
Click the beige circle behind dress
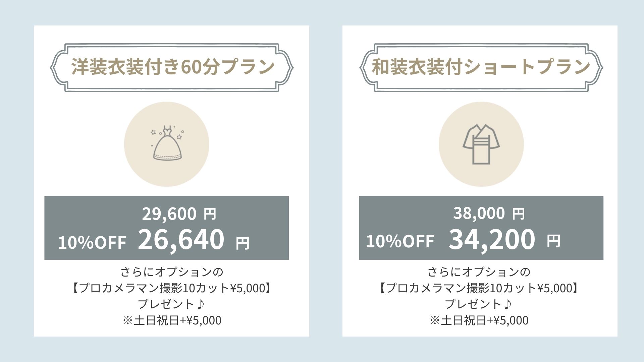point(167,144)
